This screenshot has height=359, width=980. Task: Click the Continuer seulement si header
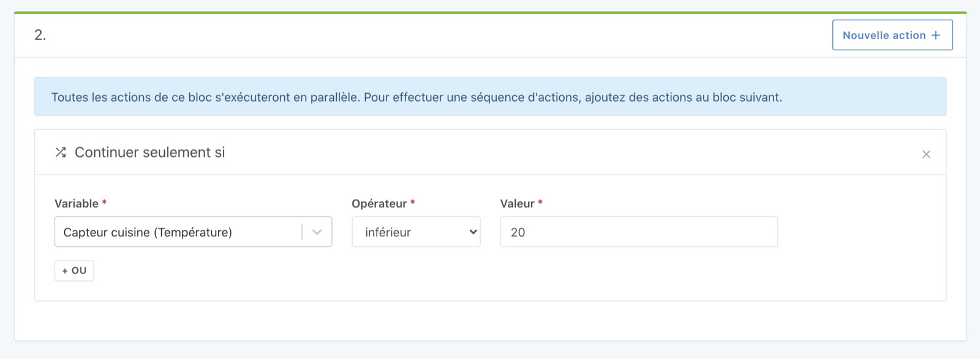tap(149, 152)
